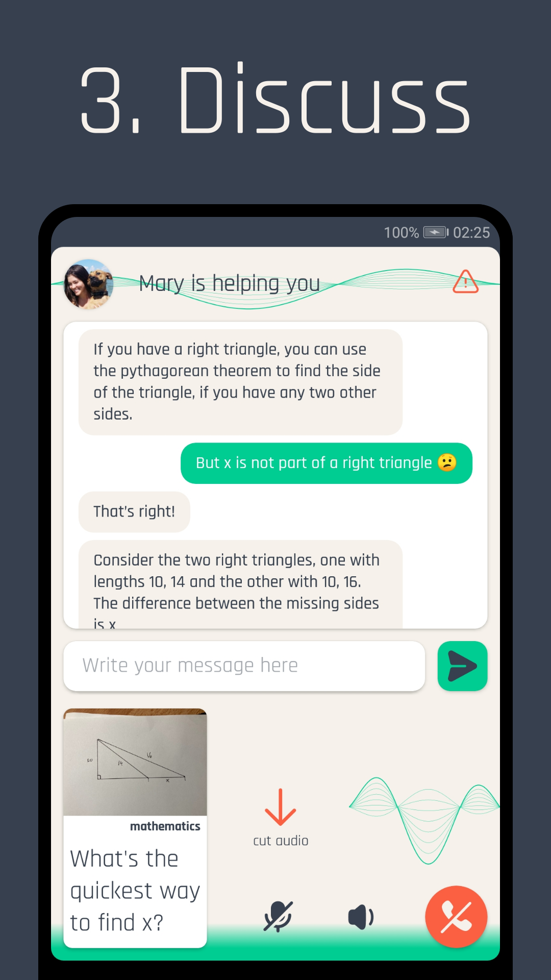Screen dimensions: 551x980
Task: Tap the 02:25 clock in status bar
Action: pos(471,233)
